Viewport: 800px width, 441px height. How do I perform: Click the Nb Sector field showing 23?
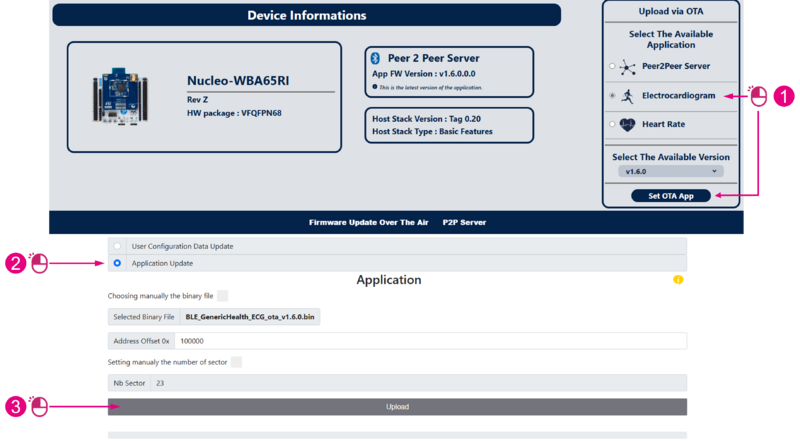point(418,383)
